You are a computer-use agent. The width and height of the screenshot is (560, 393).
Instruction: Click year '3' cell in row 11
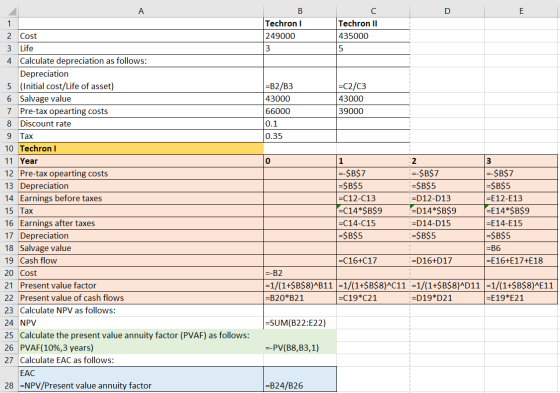click(521, 161)
